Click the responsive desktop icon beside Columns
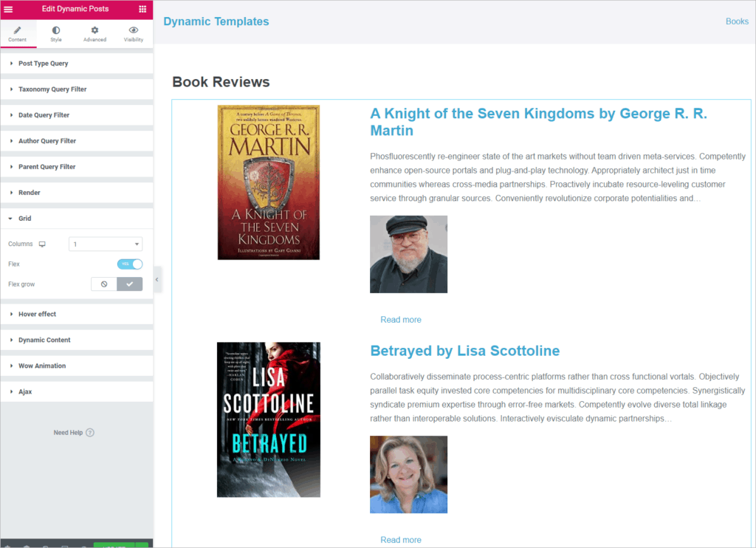Image resolution: width=756 pixels, height=548 pixels. pos(42,244)
